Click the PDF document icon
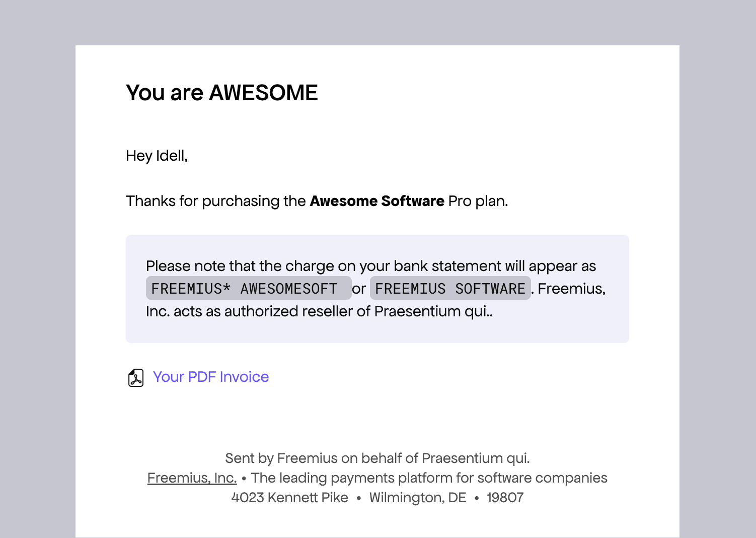 (136, 377)
